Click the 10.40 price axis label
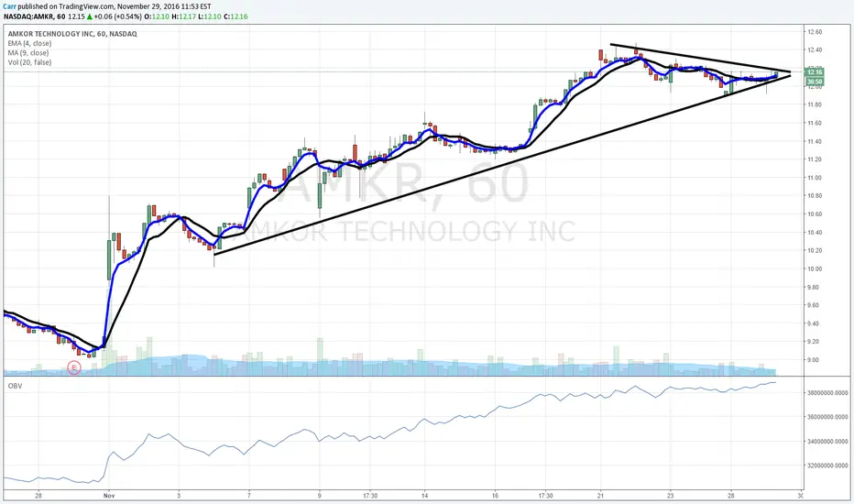 point(815,233)
